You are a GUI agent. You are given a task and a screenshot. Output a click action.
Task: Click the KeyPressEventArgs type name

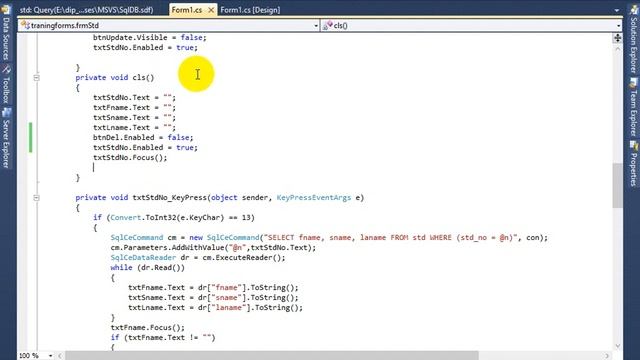[313, 198]
